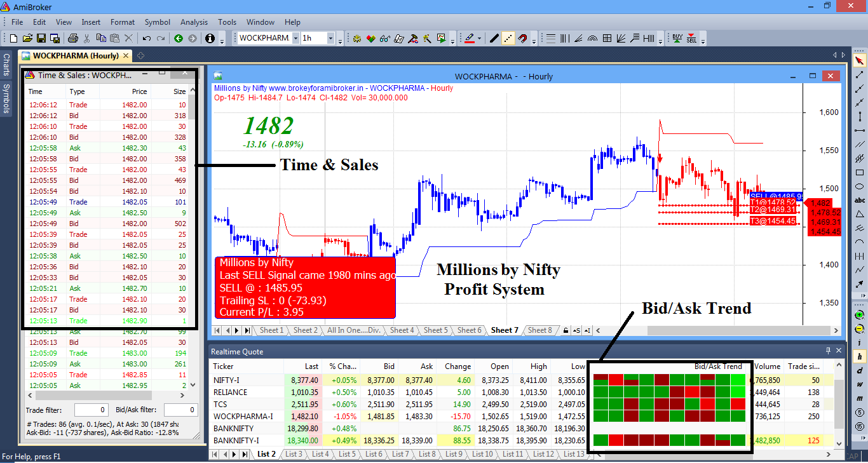868x463 pixels.
Task: Select the Trend line drawing tool
Action: point(860,75)
